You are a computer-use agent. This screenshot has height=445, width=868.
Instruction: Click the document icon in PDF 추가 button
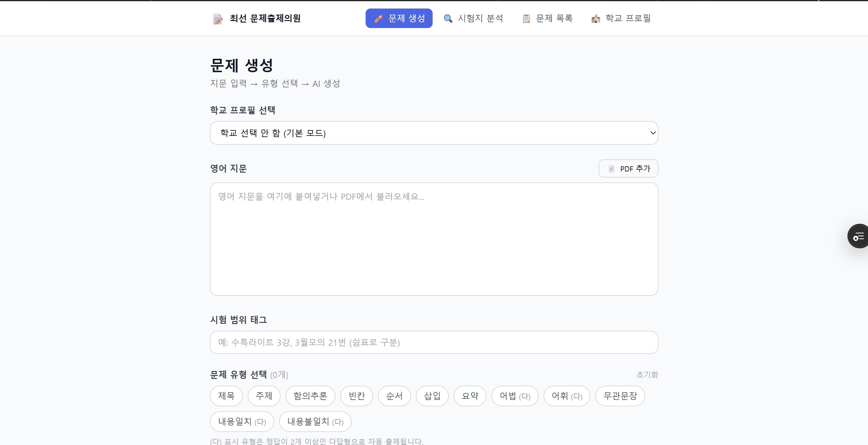611,168
